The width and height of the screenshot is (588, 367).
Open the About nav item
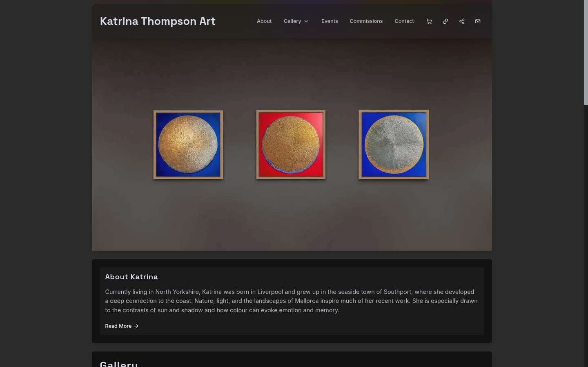[264, 21]
